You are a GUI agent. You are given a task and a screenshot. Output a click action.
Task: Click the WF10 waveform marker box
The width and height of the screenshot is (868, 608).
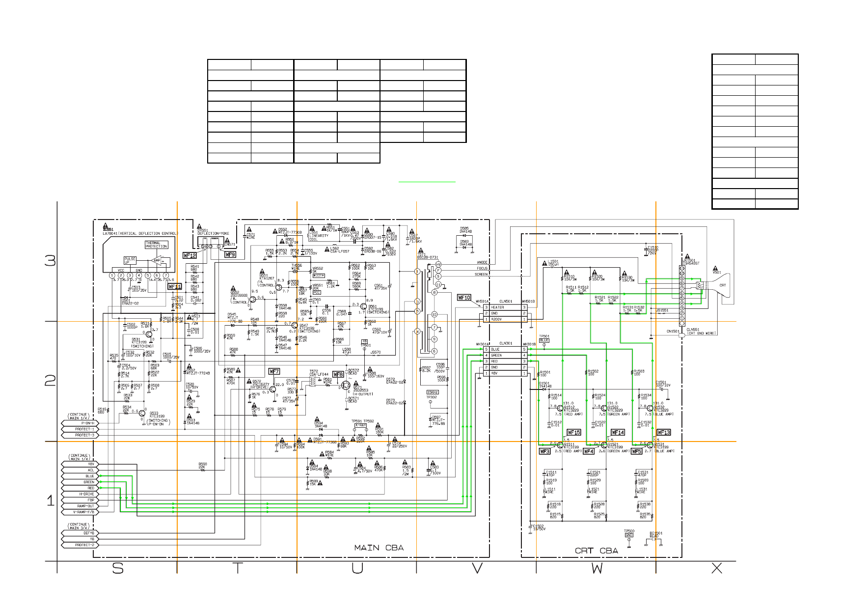click(x=464, y=298)
